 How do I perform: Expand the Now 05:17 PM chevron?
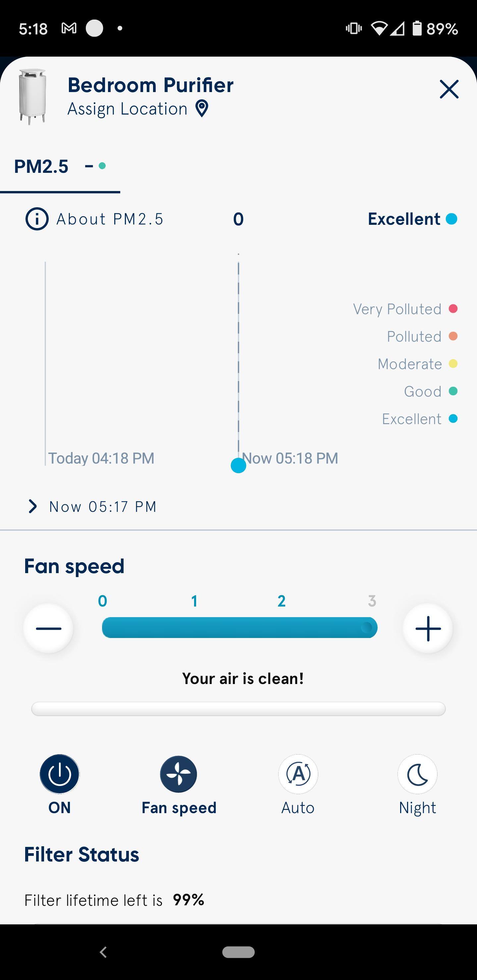(33, 506)
